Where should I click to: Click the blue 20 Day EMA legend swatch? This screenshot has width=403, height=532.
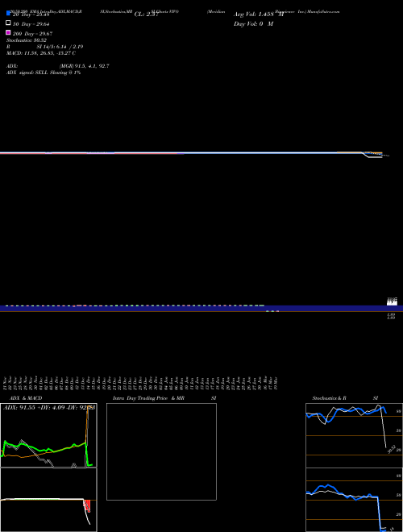click(9, 13)
